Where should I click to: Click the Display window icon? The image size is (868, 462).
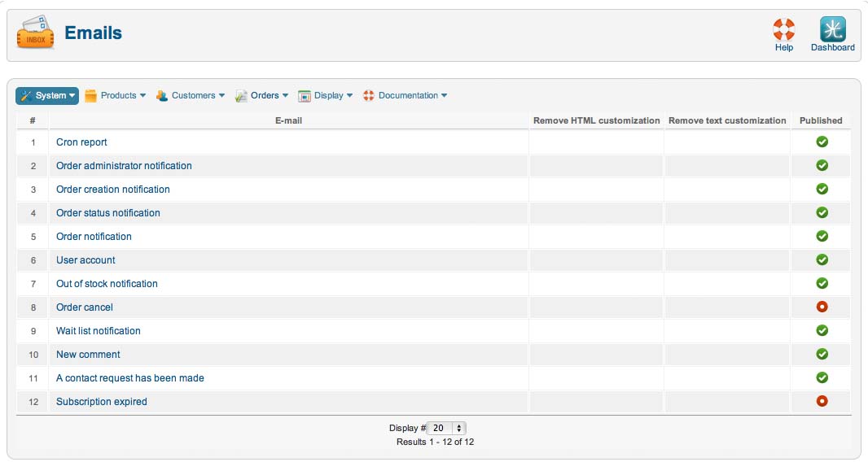tap(305, 96)
